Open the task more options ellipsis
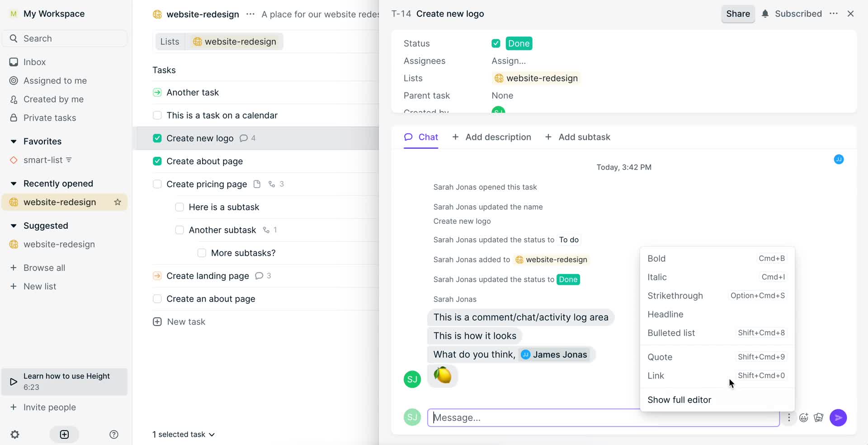Viewport: 868px width, 445px height. click(834, 14)
